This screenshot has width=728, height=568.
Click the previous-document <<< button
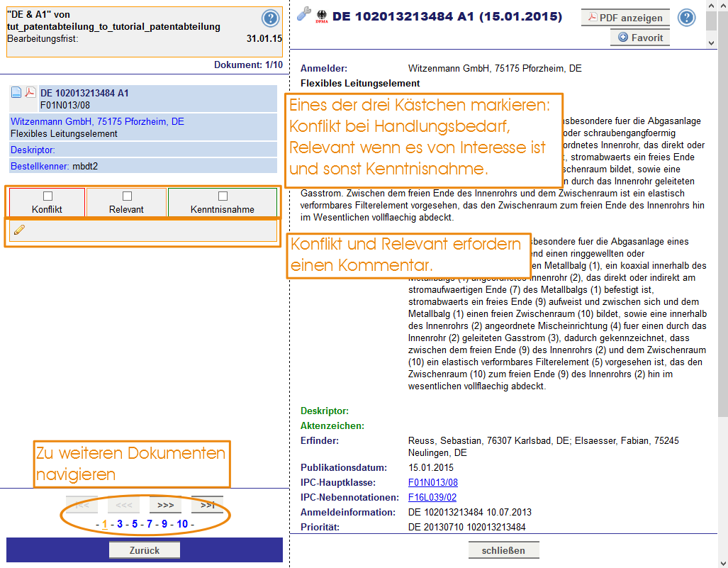click(123, 505)
